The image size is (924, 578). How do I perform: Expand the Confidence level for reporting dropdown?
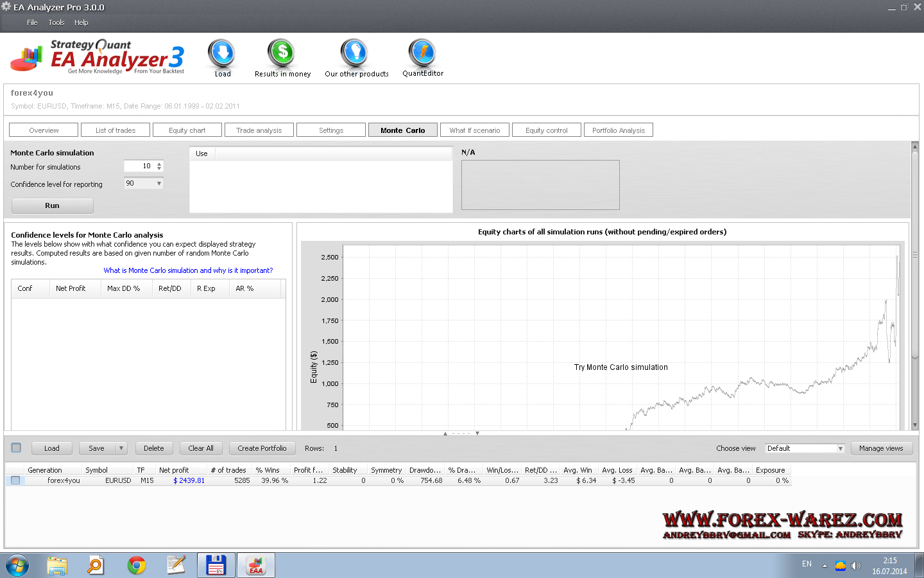tap(158, 184)
